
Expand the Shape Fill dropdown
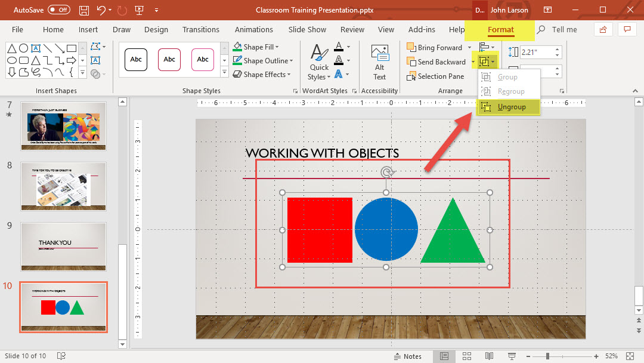point(277,47)
